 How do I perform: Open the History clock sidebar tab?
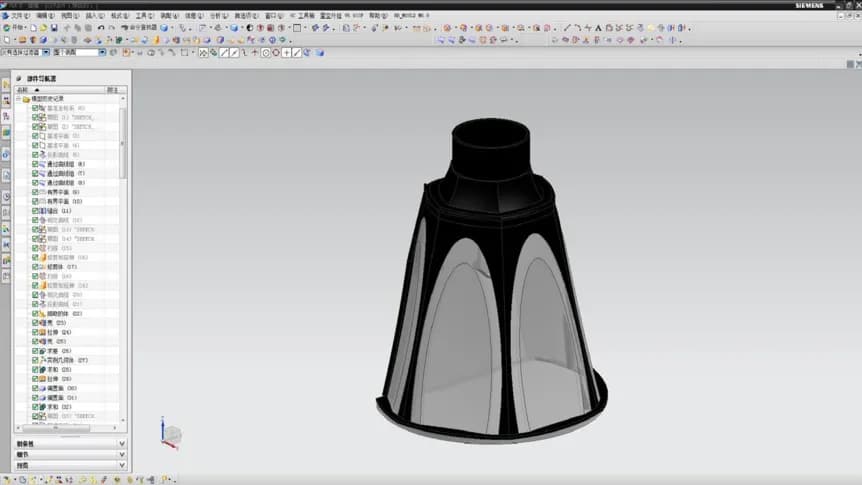click(6, 197)
